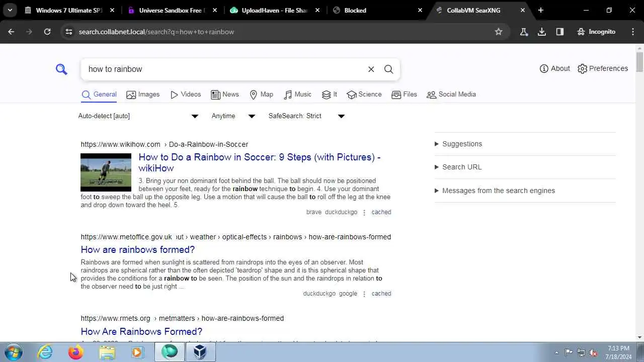
Task: Click the browser address bar
Action: [x=282, y=32]
